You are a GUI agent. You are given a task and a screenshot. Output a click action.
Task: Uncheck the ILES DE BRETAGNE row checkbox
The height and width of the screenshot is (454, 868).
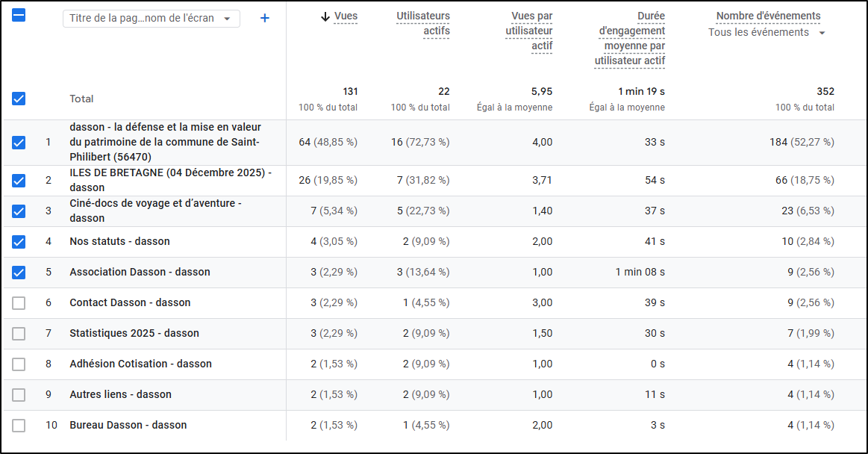click(19, 180)
